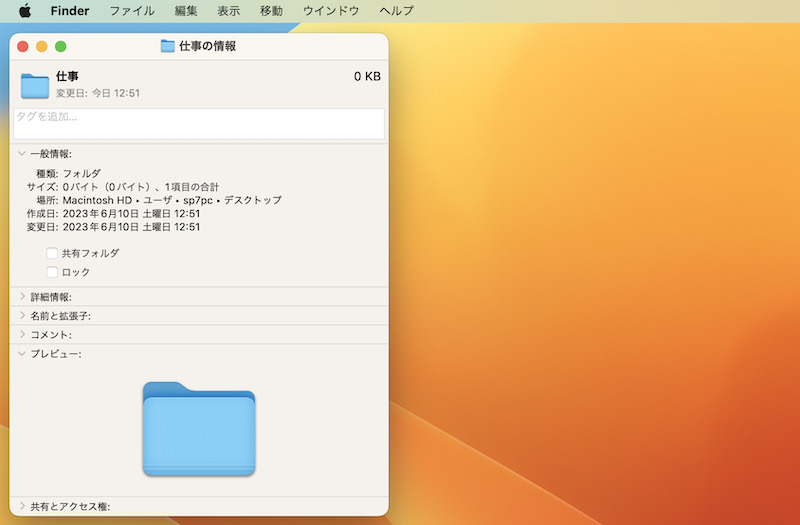Open the Finder application menu
Viewport: 800px width, 525px height.
pos(70,11)
